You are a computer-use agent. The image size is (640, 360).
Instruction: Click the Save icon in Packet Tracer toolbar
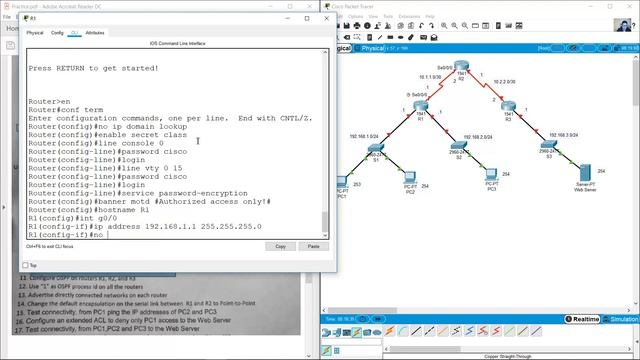coord(347,26)
